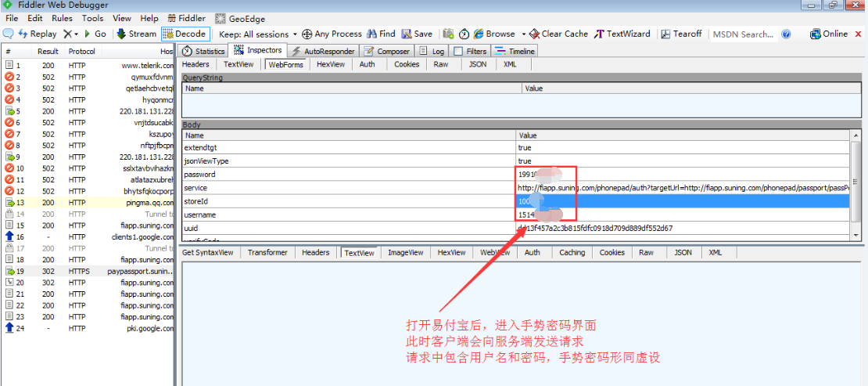
Task: Click the Body grid vertical scrollbar
Action: 857,186
